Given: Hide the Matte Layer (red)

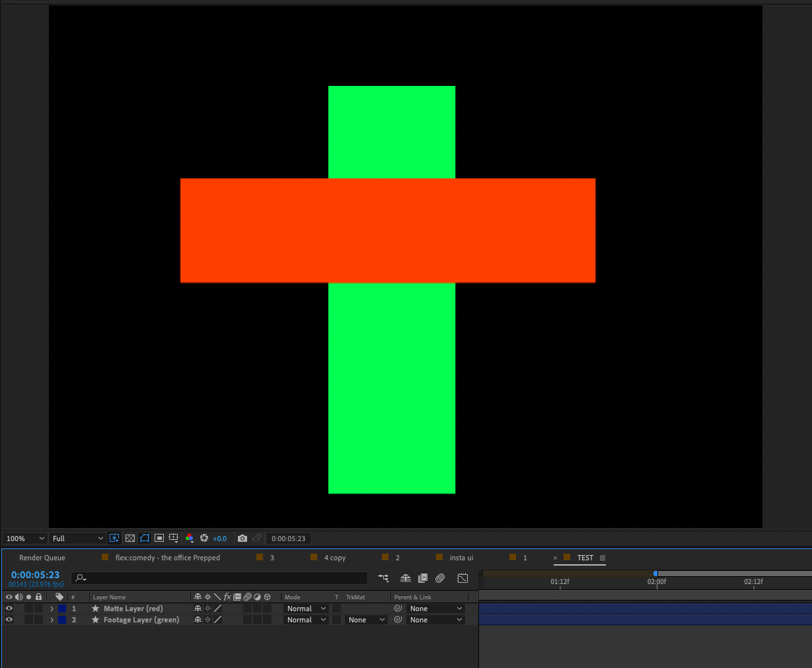Looking at the screenshot, I should click(9, 608).
